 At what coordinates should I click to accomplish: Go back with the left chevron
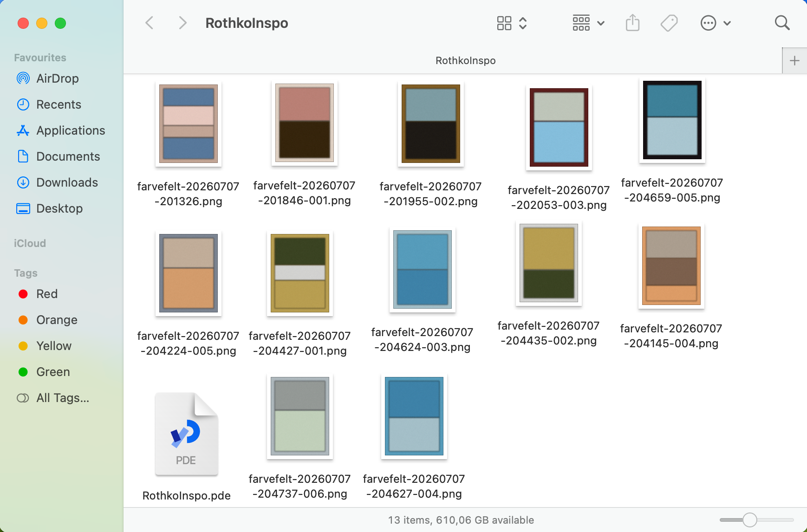point(150,23)
